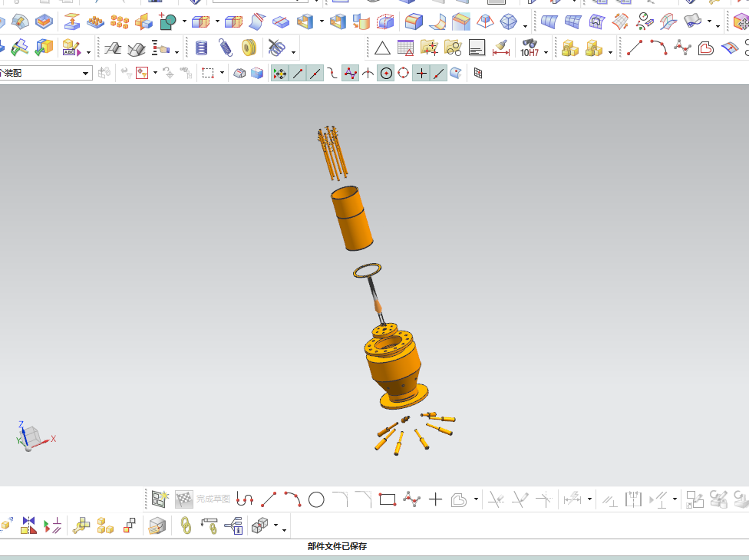Select the Pattern Feature icon on blue base
Image resolution: width=749 pixels, height=560 pixels.
[x=95, y=21]
